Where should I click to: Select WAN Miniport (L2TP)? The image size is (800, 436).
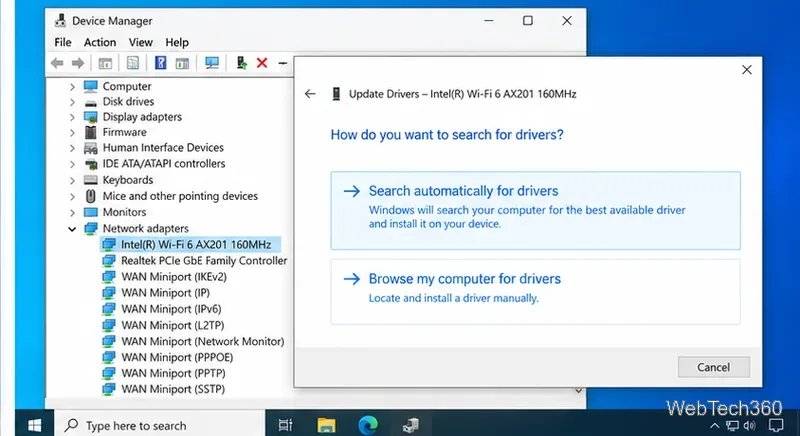coord(172,325)
